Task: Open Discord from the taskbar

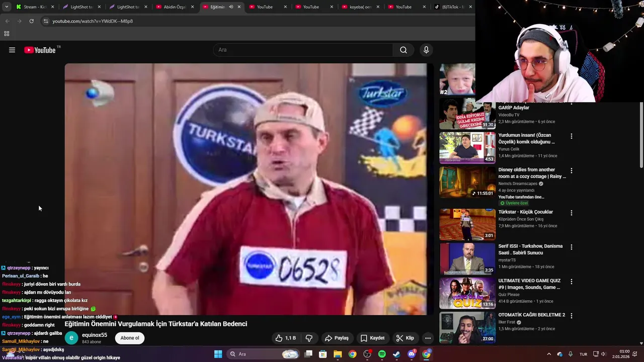Action: pos(412,354)
